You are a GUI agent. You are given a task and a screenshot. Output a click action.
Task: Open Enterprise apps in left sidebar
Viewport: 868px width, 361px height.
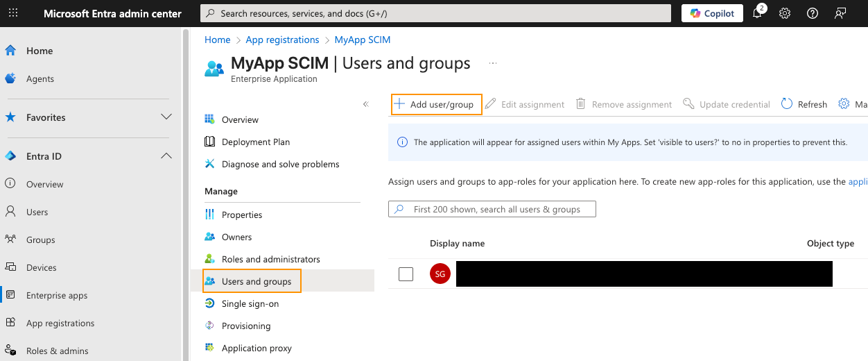point(57,295)
